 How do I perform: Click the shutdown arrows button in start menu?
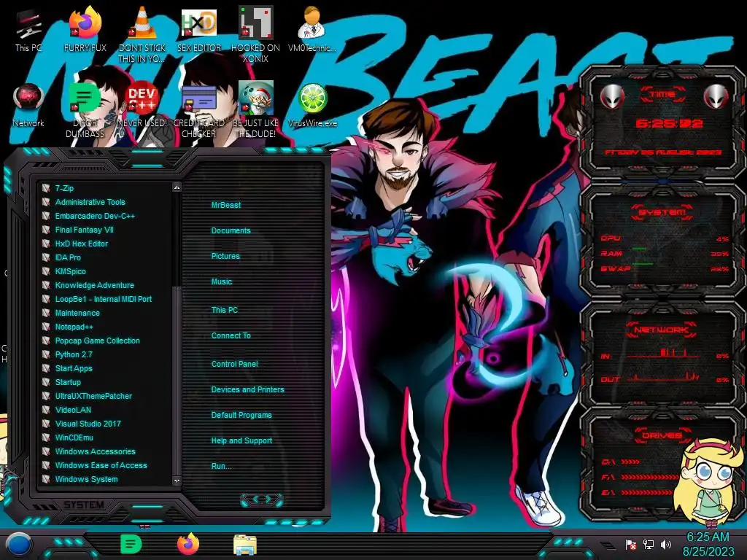click(x=262, y=499)
